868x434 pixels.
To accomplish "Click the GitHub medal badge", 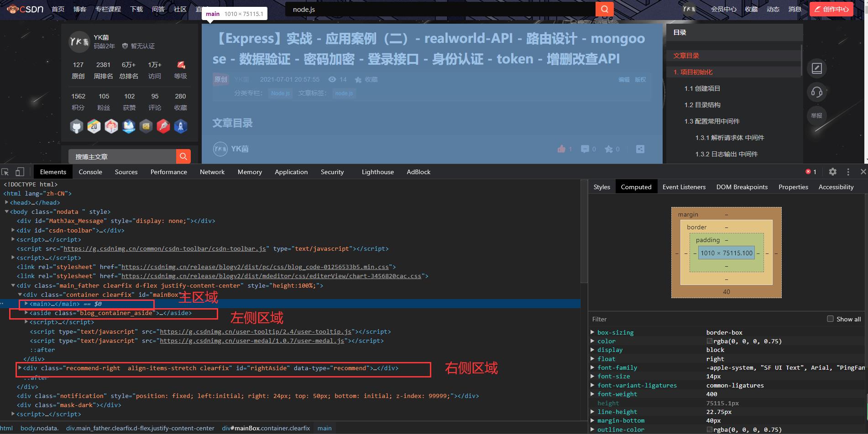I will [x=77, y=126].
